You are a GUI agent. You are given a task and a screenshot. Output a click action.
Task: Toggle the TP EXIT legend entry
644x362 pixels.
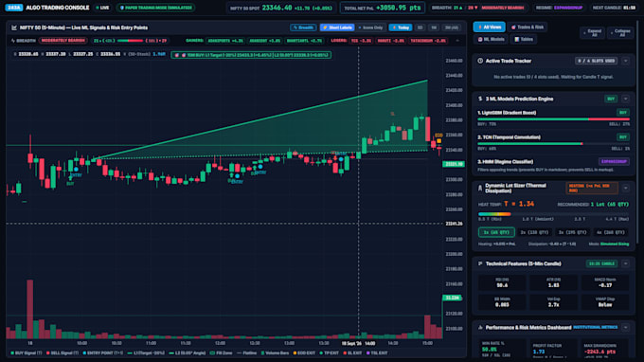329,353
